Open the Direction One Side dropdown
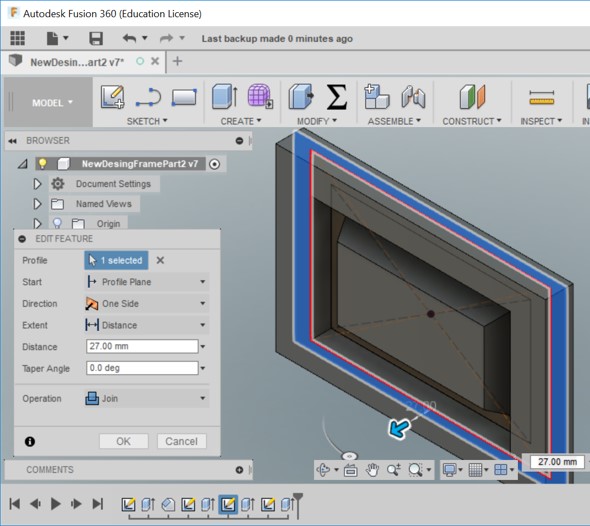The image size is (590, 526). coord(147,303)
